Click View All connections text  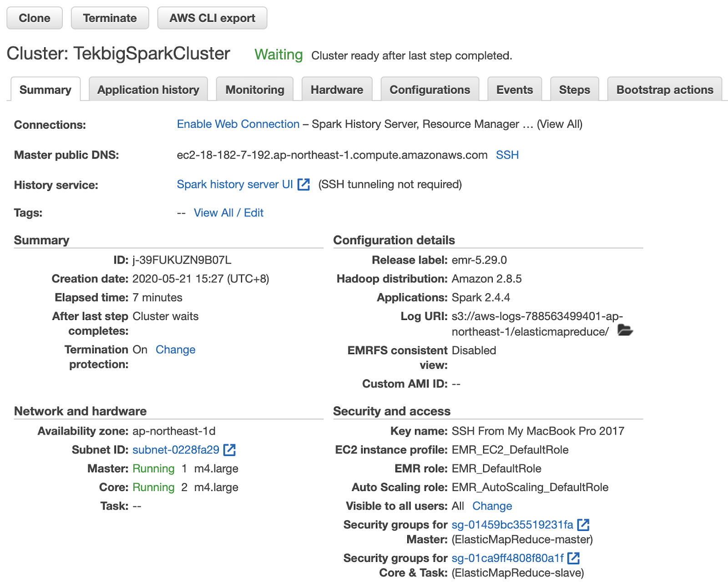click(560, 124)
